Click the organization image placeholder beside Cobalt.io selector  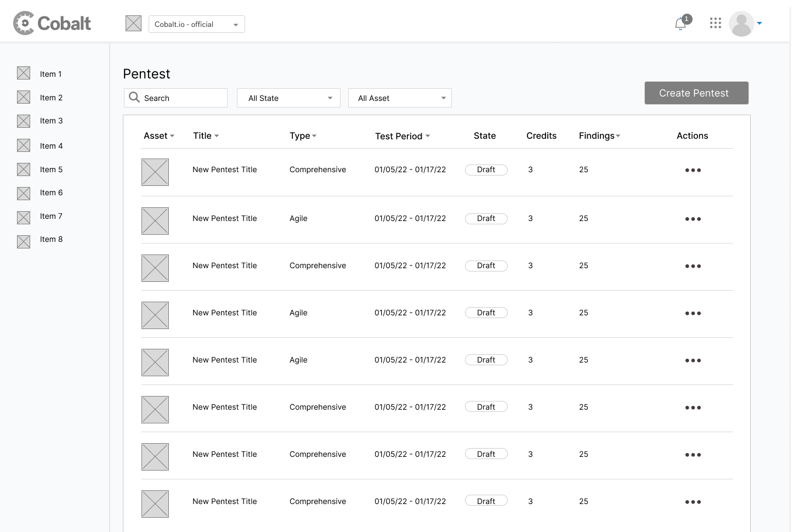(134, 24)
